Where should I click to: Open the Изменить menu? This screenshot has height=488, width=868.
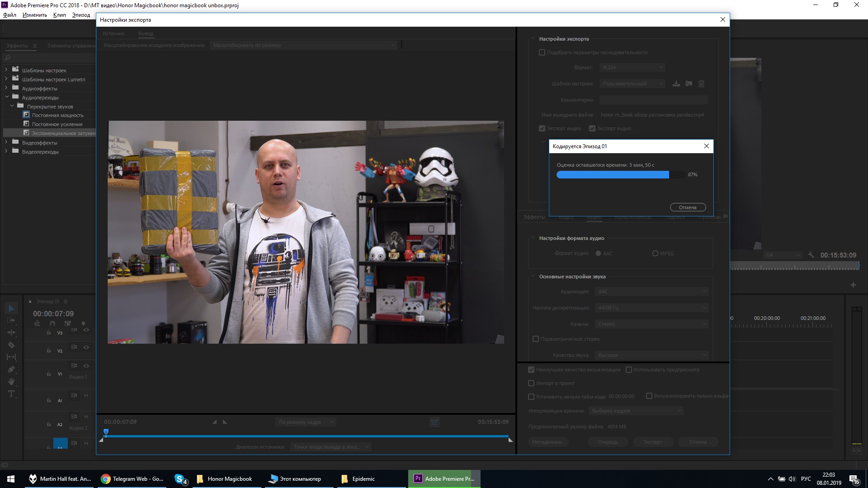pyautogui.click(x=35, y=15)
